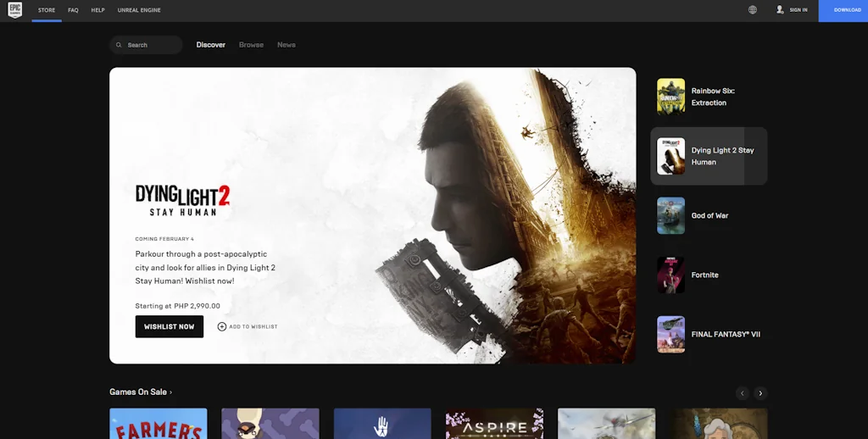Open the gray-haired character game card
868x439 pixels.
(719, 424)
